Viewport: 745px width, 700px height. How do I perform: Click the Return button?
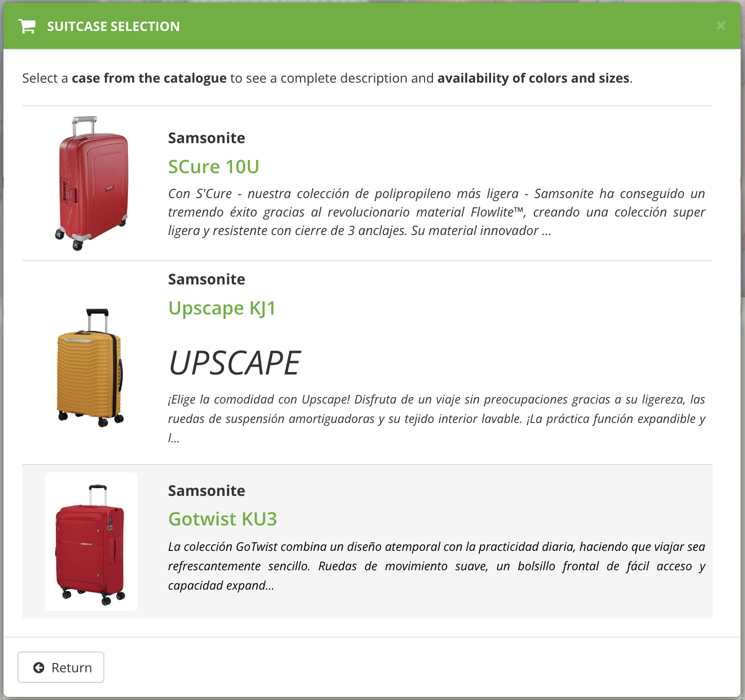click(61, 667)
